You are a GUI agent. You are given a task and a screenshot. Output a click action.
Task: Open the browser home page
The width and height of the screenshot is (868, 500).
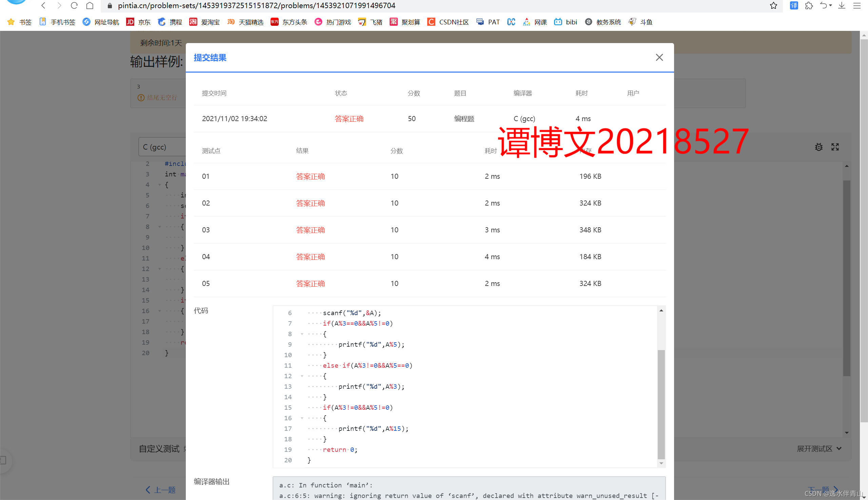(90, 5)
